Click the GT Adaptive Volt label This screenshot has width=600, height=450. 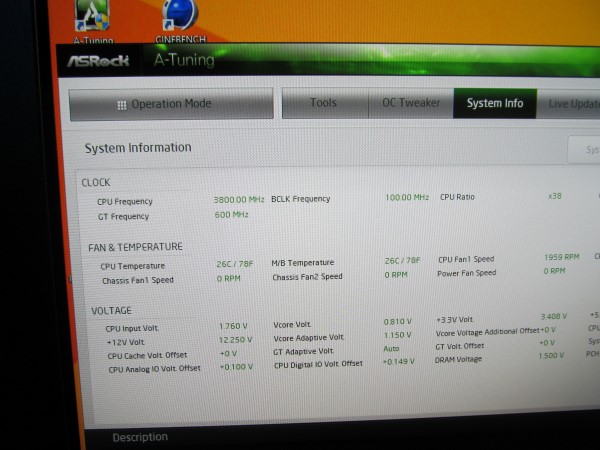click(304, 351)
